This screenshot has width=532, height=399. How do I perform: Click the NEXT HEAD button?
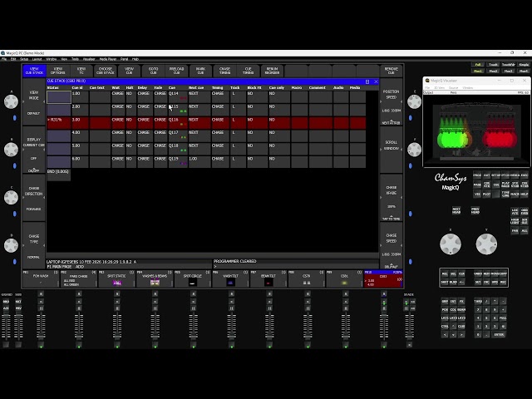click(x=456, y=210)
